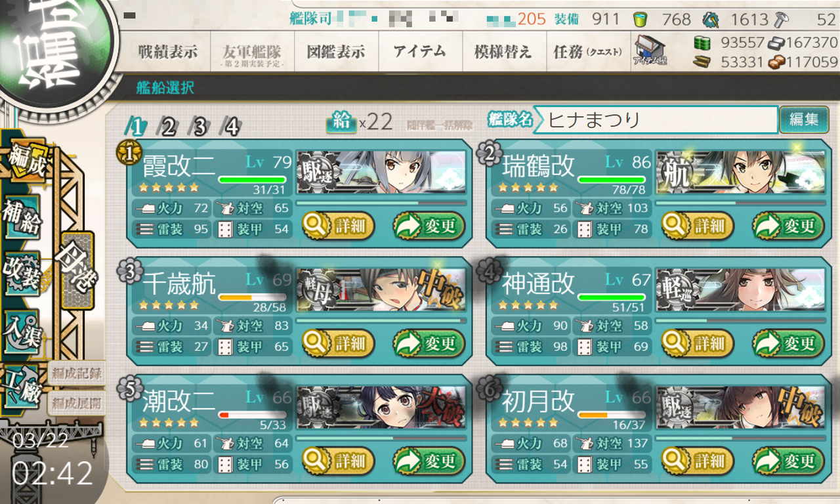Switch to fleet number 3 tab

point(201,126)
